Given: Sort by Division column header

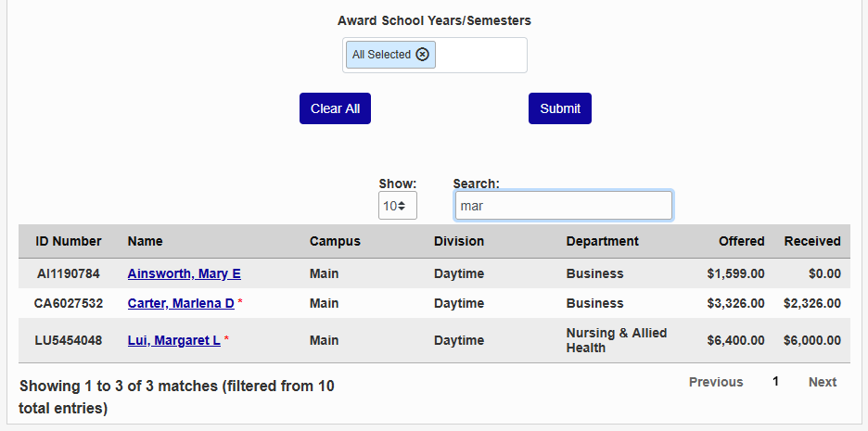Looking at the screenshot, I should pyautogui.click(x=459, y=241).
